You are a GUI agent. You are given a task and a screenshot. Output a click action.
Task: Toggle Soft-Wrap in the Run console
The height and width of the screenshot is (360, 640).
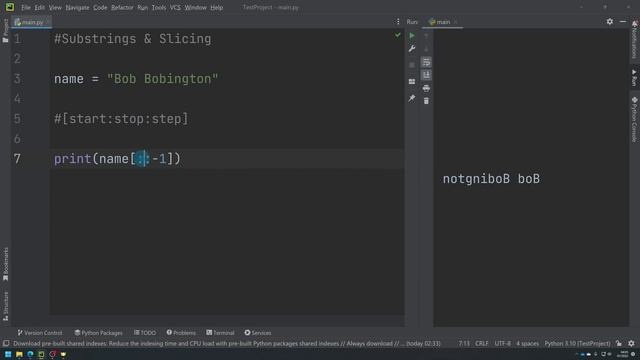click(426, 62)
